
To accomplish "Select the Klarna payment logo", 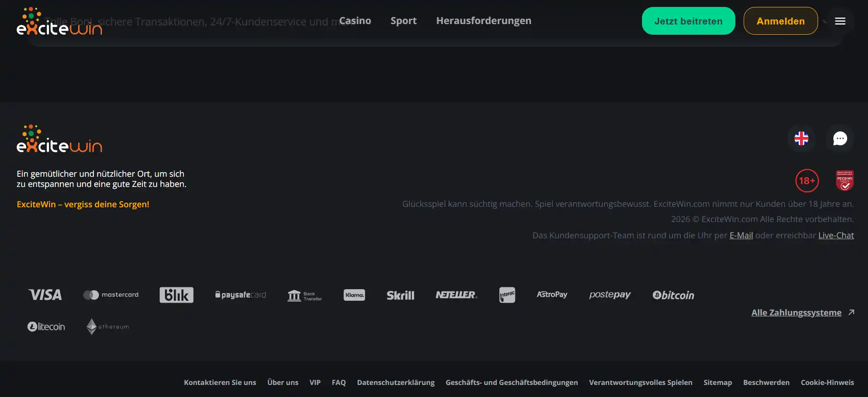I will 355,295.
